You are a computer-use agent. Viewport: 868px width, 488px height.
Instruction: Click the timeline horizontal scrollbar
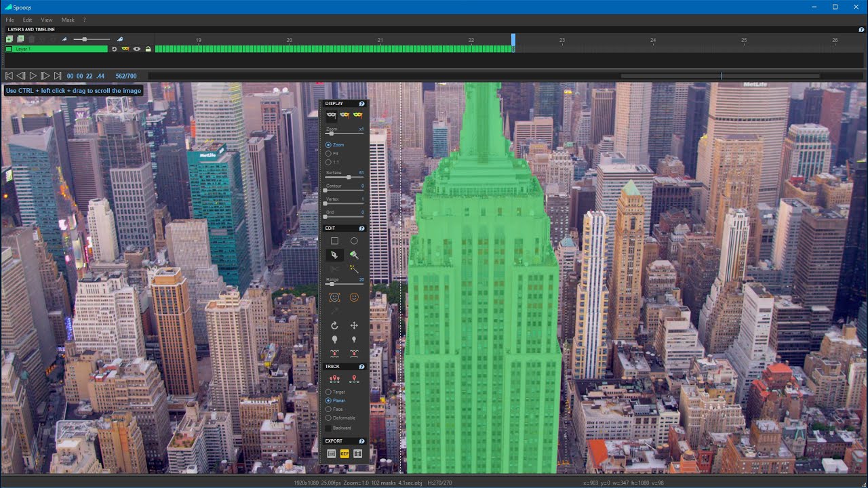[x=720, y=76]
